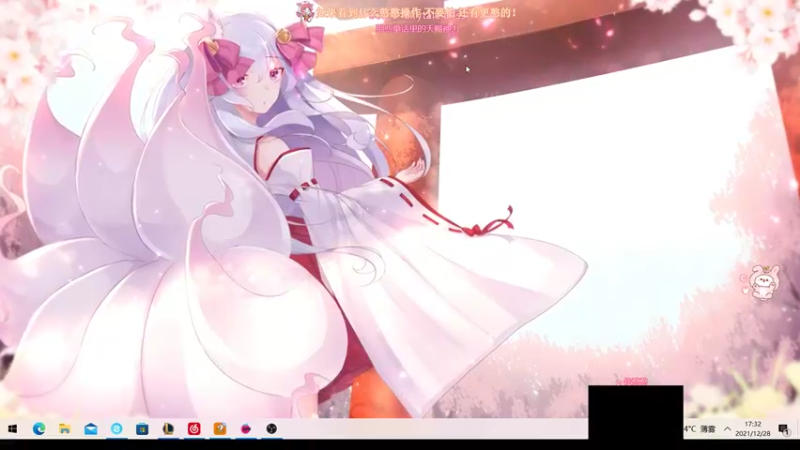
Task: Open File Explorer from the taskbar
Action: (65, 429)
